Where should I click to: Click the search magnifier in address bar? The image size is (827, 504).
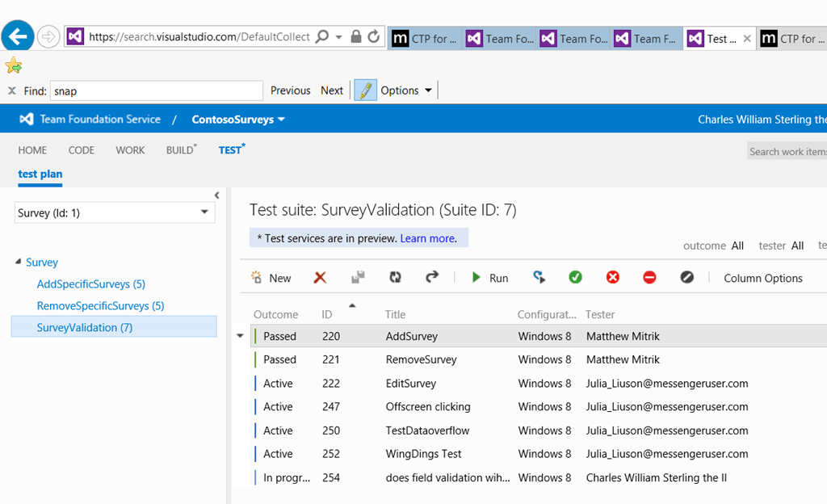tap(321, 36)
